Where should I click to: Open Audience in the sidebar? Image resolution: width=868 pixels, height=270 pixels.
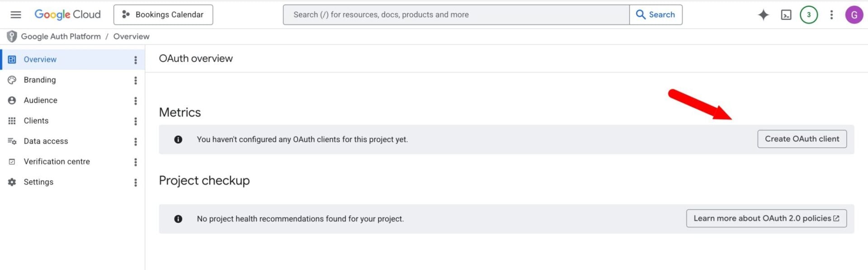click(72, 100)
